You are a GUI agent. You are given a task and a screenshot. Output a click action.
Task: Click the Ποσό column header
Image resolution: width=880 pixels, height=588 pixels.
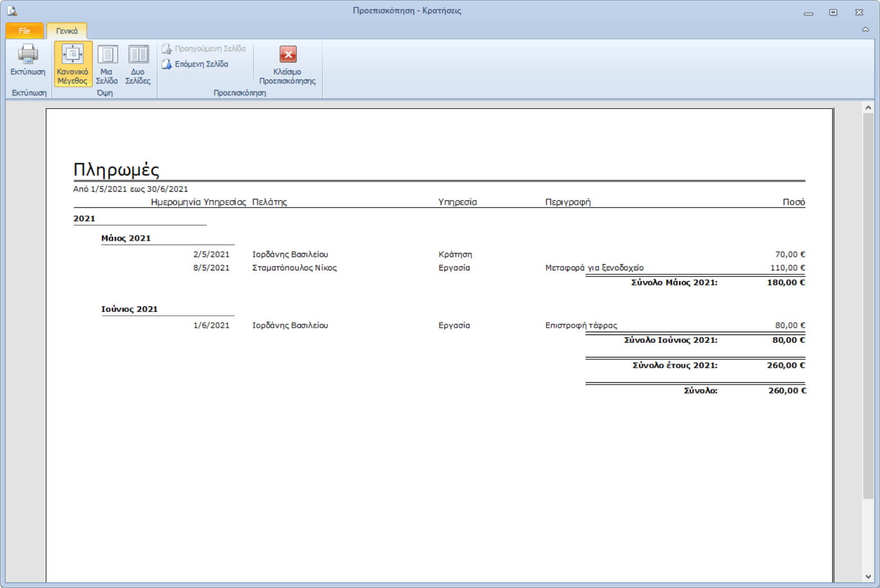pos(793,202)
